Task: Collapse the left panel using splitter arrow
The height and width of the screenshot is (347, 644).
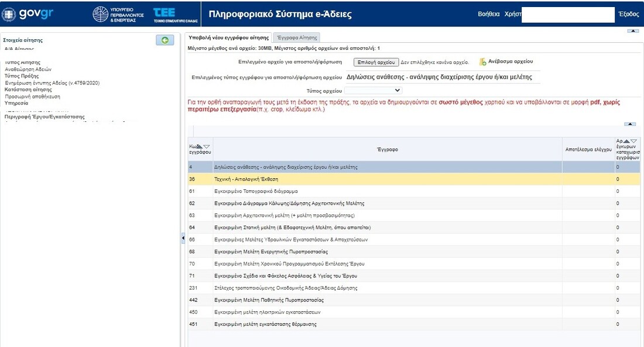Action: (183, 237)
